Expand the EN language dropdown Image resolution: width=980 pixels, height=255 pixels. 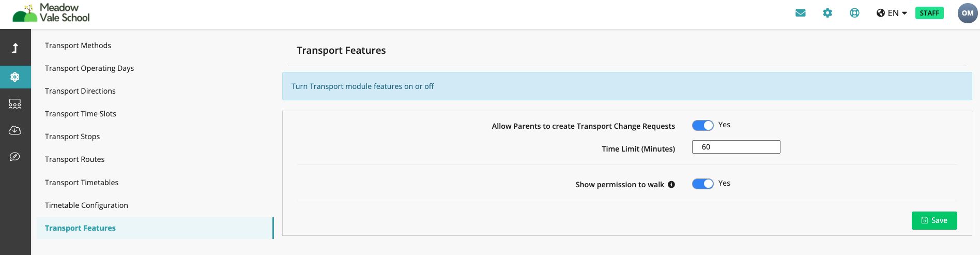[x=892, y=13]
